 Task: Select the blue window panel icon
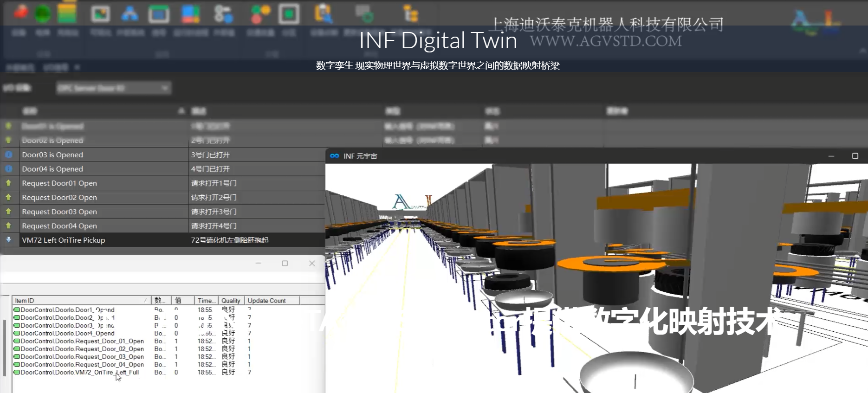pos(159,14)
